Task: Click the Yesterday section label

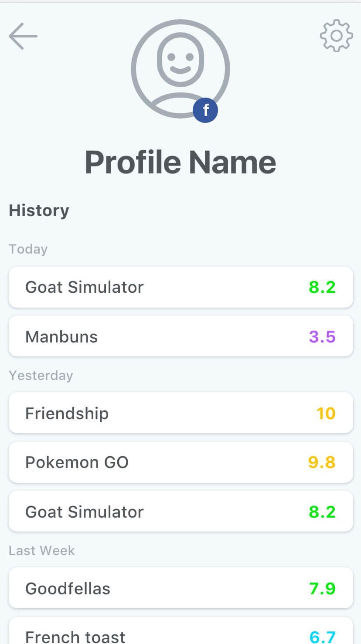Action: [x=41, y=375]
